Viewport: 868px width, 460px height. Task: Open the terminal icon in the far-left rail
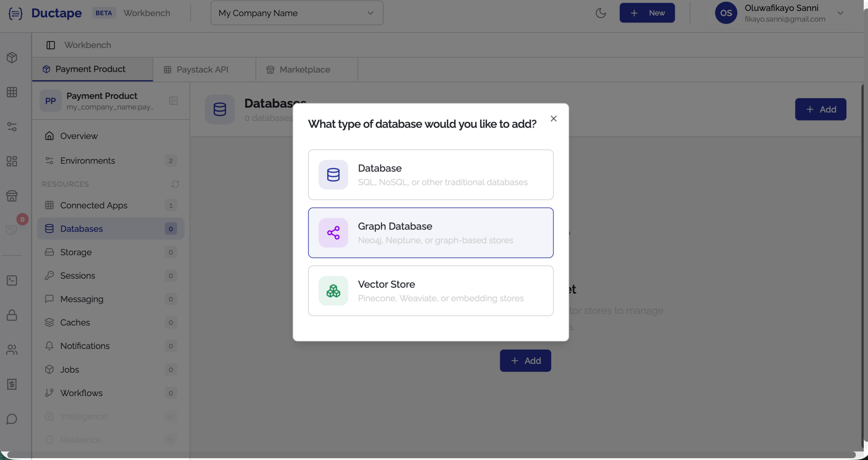click(12, 280)
